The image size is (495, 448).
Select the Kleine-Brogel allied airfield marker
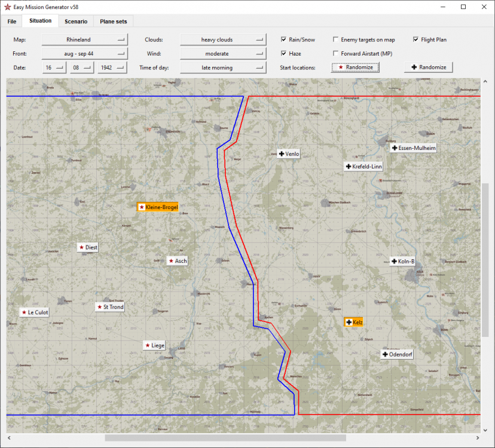pyautogui.click(x=158, y=207)
